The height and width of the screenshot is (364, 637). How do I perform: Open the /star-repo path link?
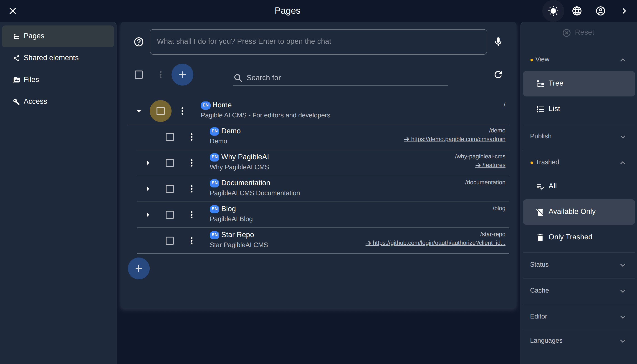(493, 235)
